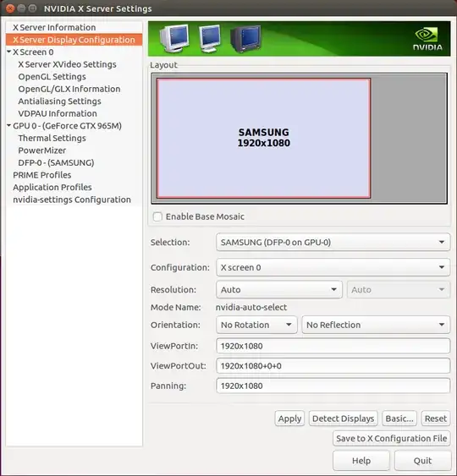Screen dimensions: 457x476
Task: Click Save to X Configuration File
Action: [391, 438]
